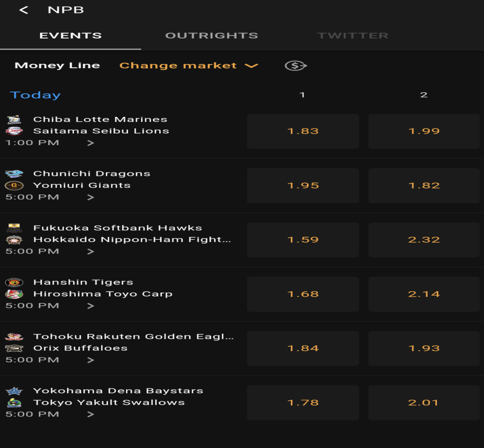Tap the Chiba Lotte Marines team logo
Image resolution: width=484 pixels, height=448 pixels.
click(x=14, y=120)
